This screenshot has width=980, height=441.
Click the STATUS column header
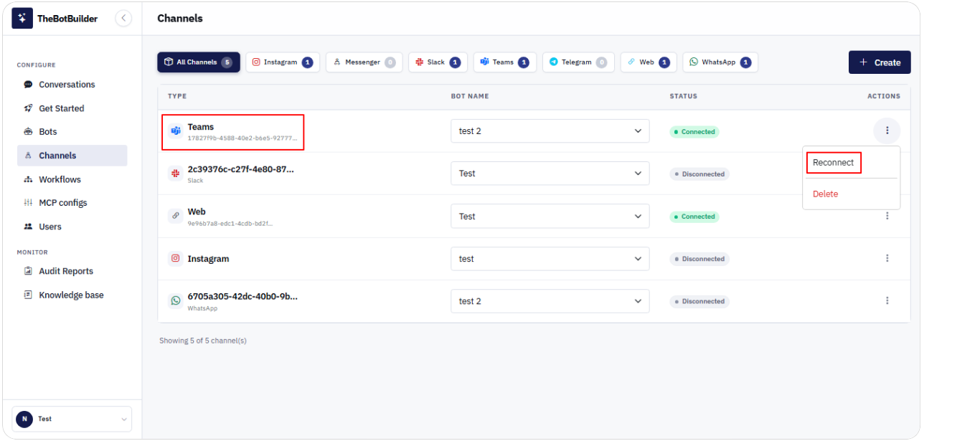click(x=683, y=96)
